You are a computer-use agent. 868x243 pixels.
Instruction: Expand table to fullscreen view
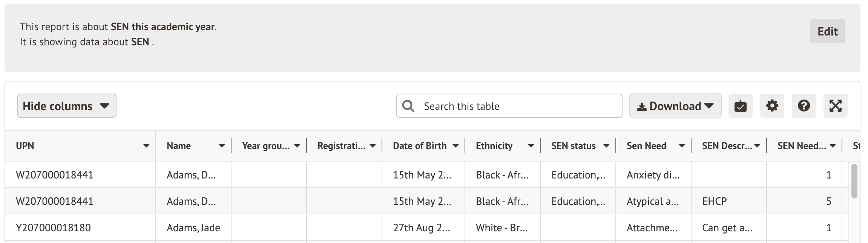tap(835, 106)
